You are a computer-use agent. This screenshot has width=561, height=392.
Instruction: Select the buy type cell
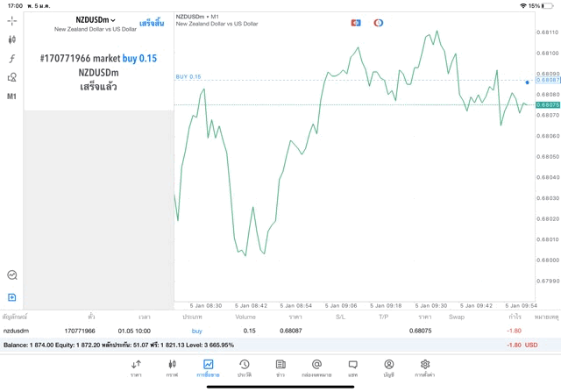coord(196,331)
